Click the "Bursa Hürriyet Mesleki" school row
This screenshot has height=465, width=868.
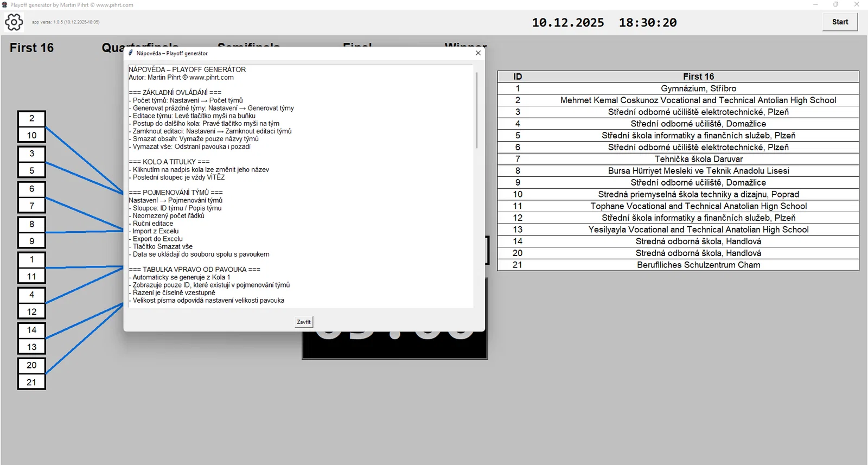[698, 171]
